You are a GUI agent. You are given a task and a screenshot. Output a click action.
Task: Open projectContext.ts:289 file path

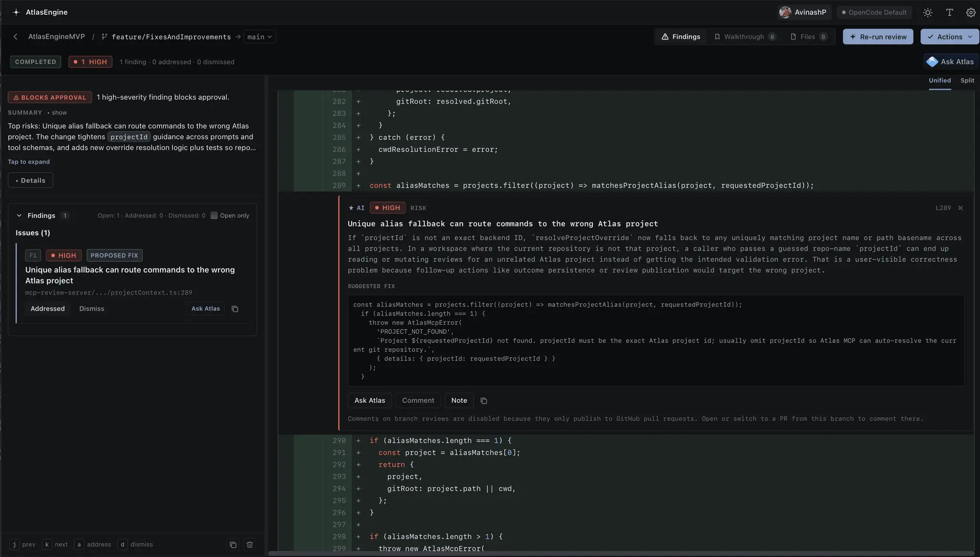coord(109,293)
